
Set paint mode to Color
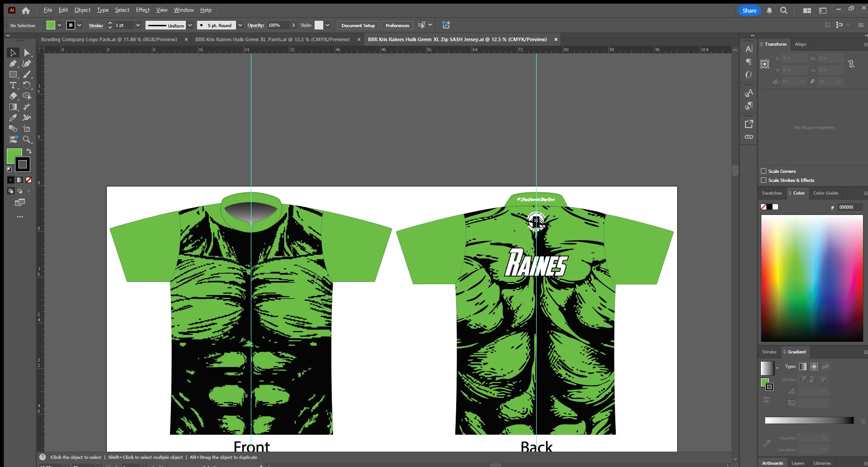coord(10,180)
